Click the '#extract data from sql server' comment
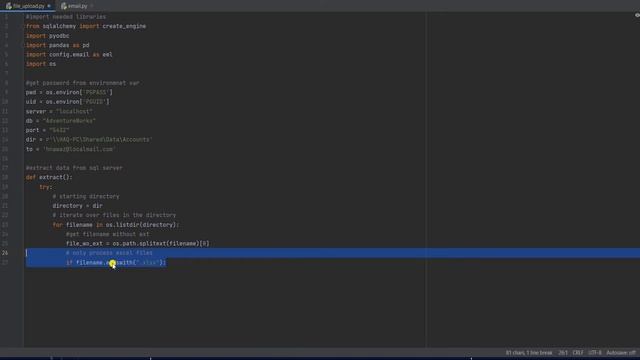 (x=74, y=168)
